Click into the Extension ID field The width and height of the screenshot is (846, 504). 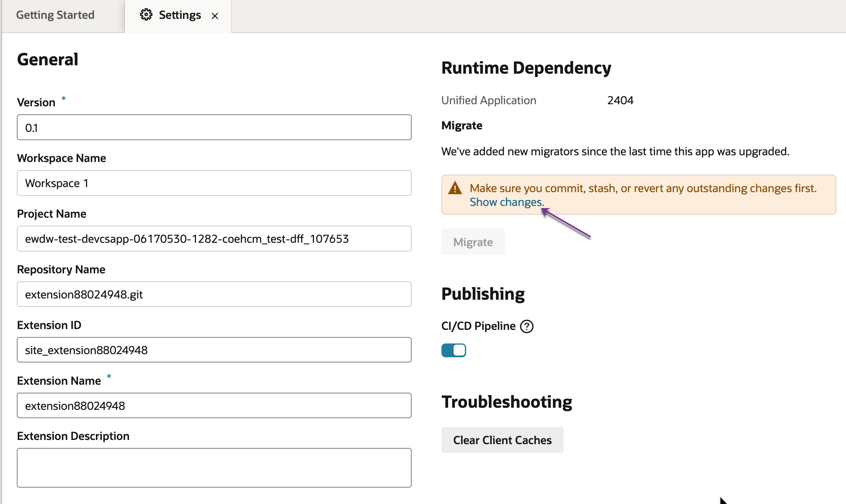[214, 350]
